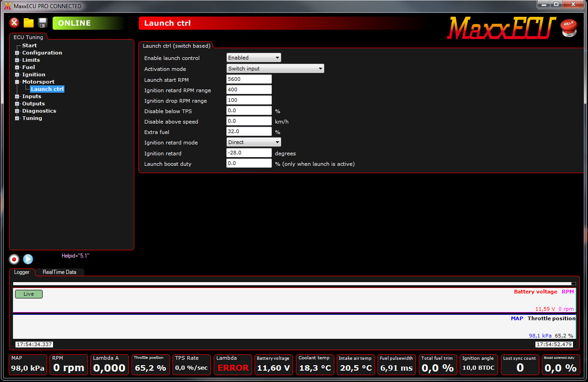The height and width of the screenshot is (382, 588).
Task: Click the Ignition retard RPM range field
Action: (249, 89)
